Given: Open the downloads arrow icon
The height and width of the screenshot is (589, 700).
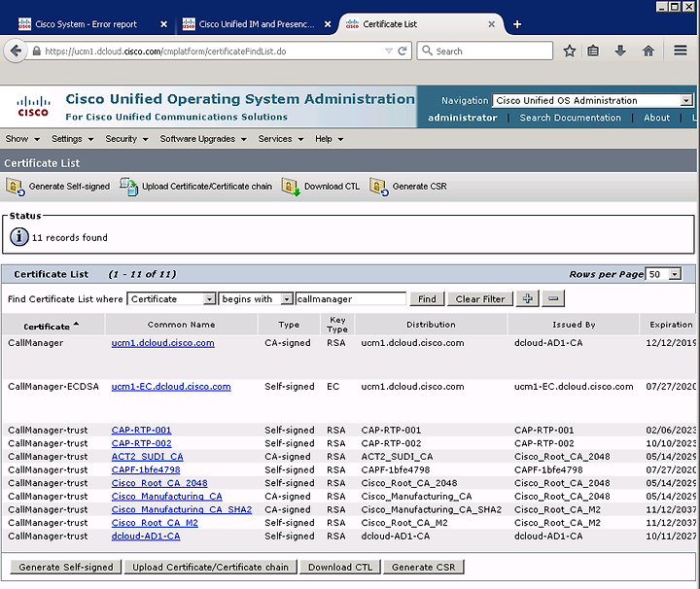Looking at the screenshot, I should pyautogui.click(x=620, y=51).
